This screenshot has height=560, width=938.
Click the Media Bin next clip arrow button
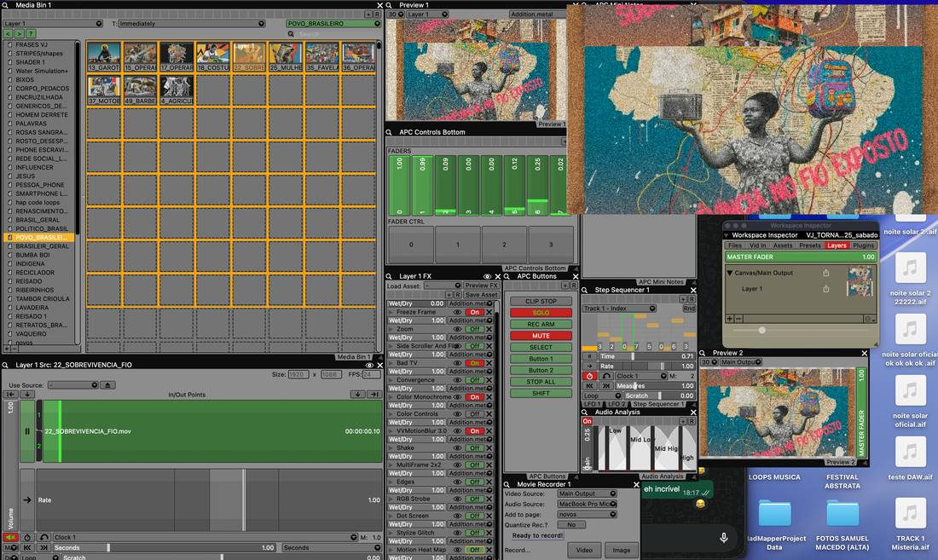[x=19, y=33]
